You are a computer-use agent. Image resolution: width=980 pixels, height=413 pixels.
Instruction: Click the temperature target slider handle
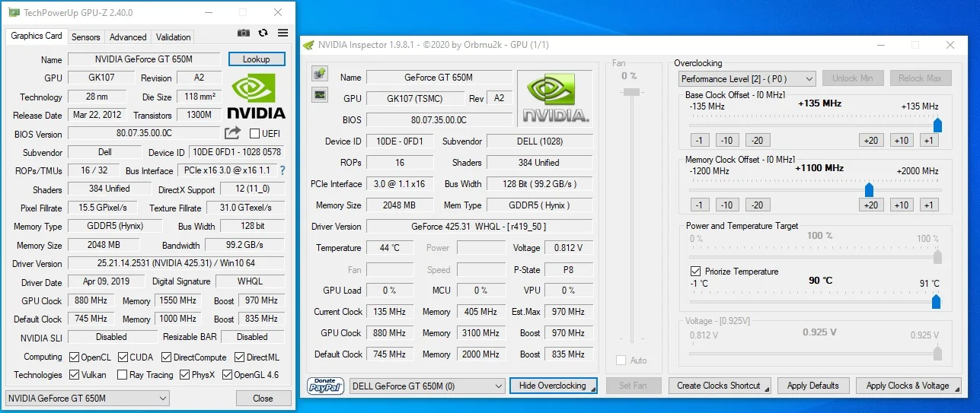[x=937, y=301]
